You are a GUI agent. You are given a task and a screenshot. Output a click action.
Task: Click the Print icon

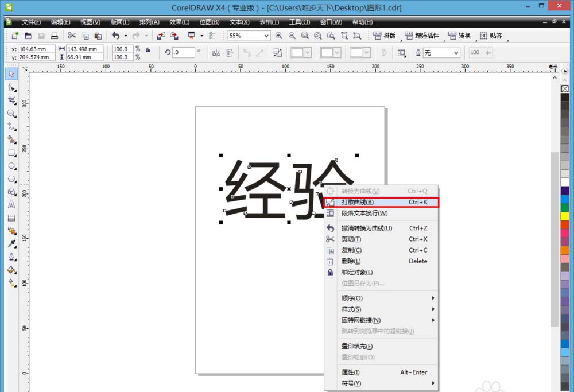[55, 36]
